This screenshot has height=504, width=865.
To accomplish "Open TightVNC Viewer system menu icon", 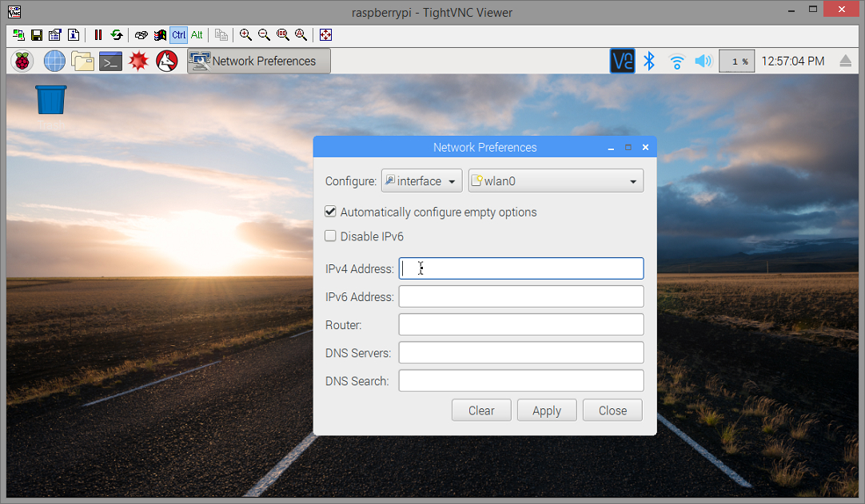I will point(14,11).
